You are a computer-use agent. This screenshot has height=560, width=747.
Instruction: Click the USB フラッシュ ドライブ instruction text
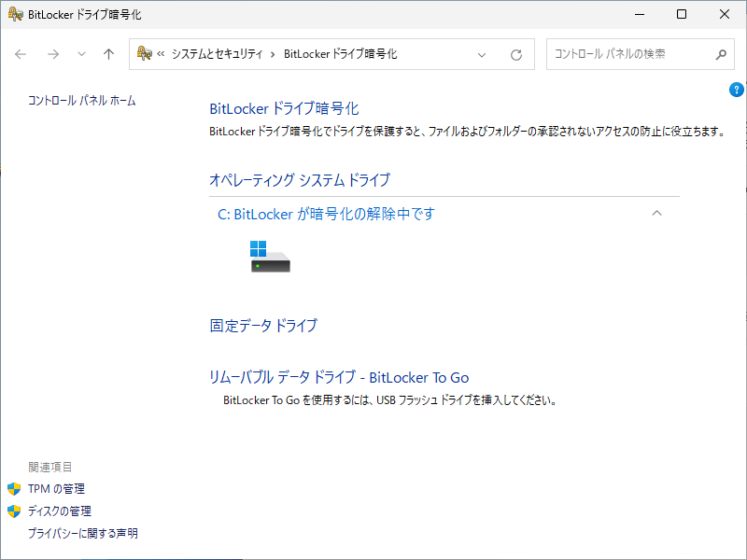pos(390,400)
